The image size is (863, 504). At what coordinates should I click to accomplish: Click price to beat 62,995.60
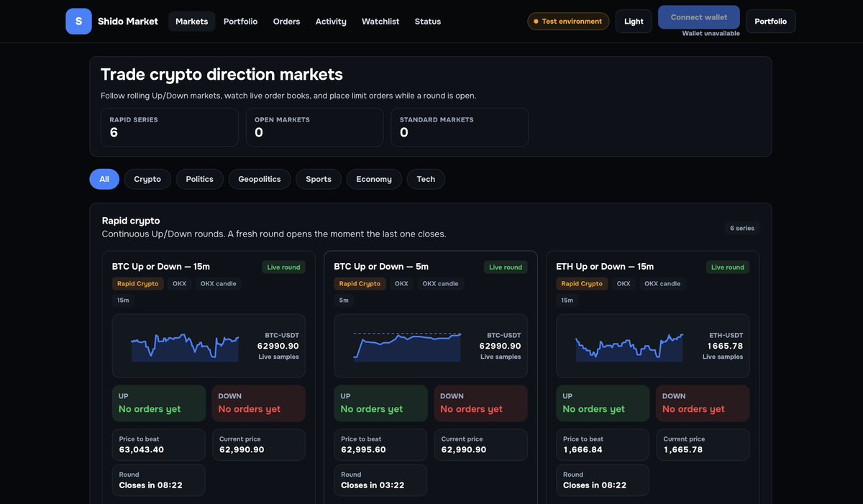coord(381,445)
